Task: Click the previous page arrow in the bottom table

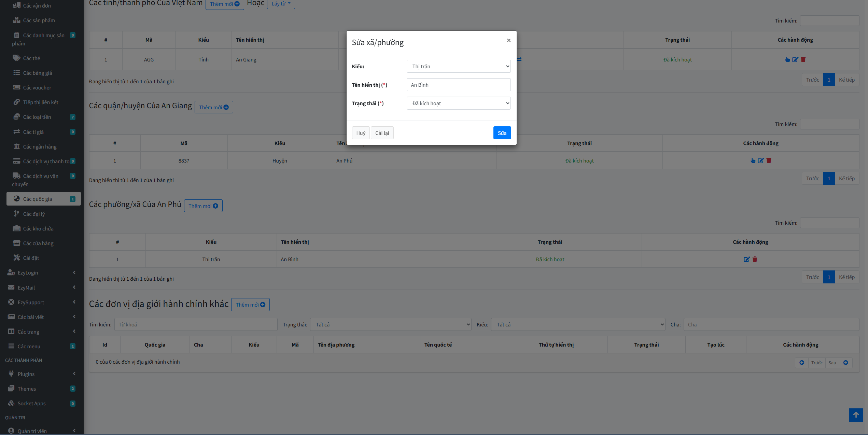Action: click(x=802, y=363)
